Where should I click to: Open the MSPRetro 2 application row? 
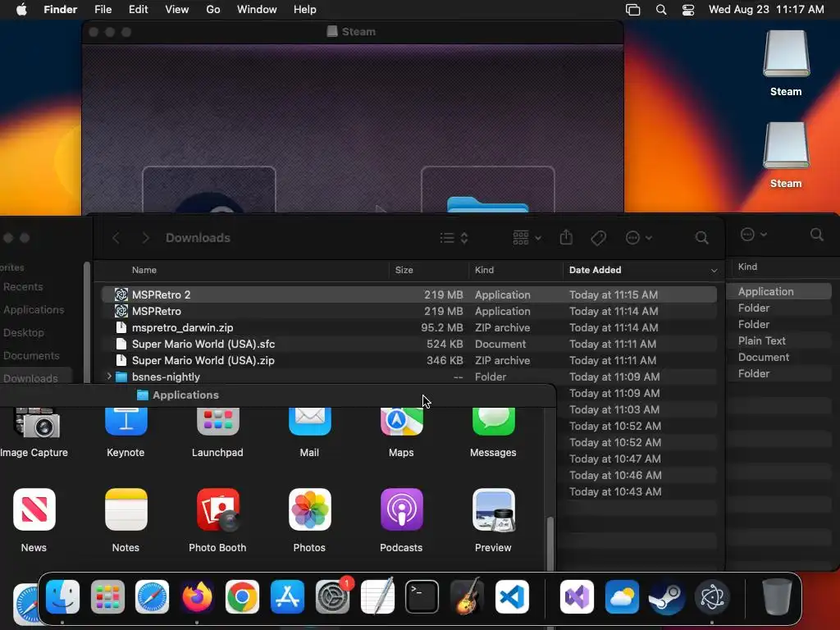(409, 294)
